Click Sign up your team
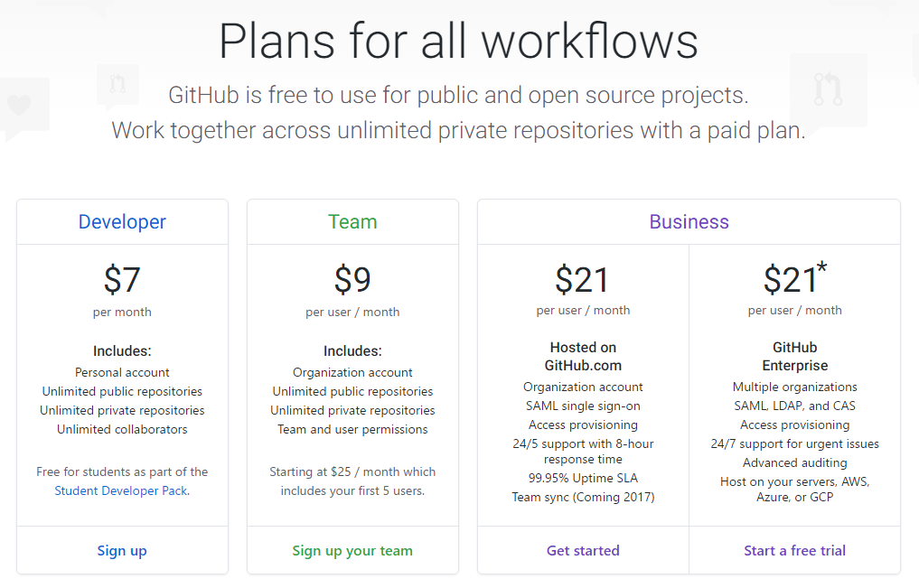 (352, 551)
